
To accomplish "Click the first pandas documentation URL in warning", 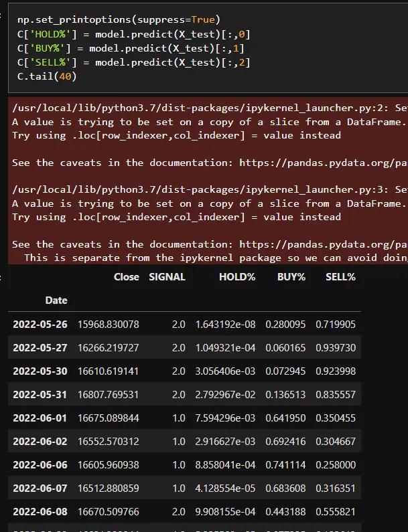I will coord(324,163).
